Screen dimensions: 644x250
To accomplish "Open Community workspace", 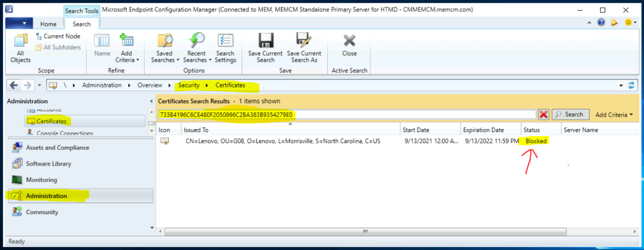I will click(80, 212).
